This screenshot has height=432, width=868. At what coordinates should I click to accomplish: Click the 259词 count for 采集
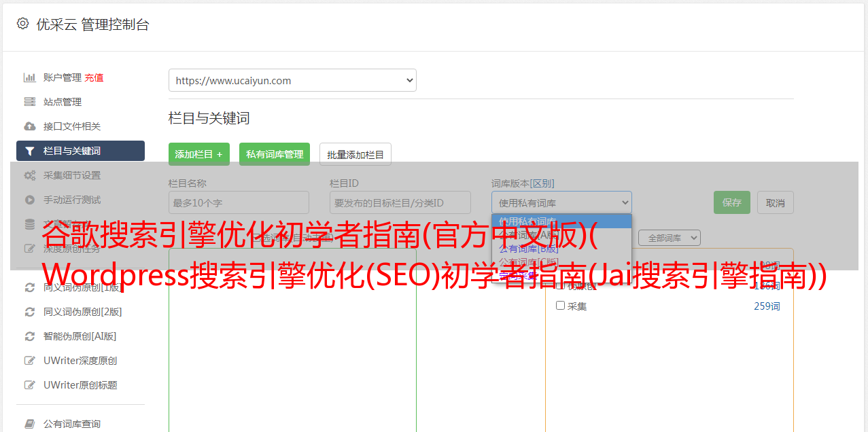coord(767,306)
